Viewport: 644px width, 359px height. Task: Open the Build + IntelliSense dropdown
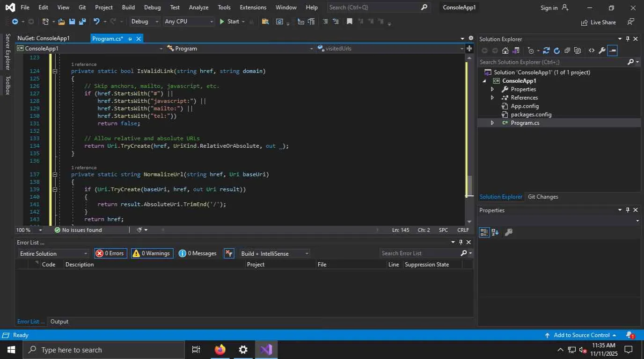pos(275,253)
